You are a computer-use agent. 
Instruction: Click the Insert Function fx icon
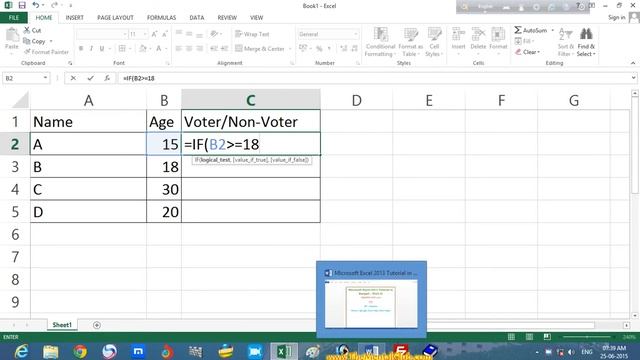click(107, 78)
